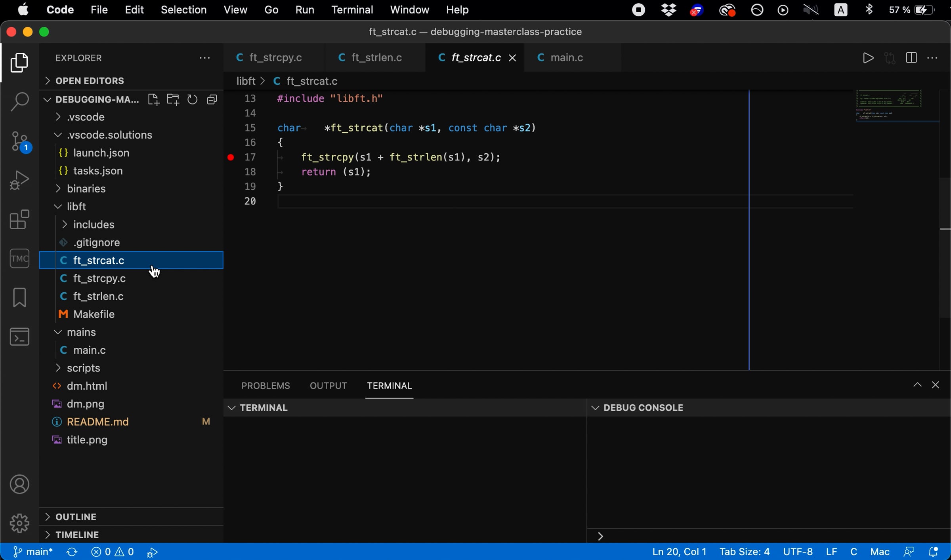Image resolution: width=951 pixels, height=560 pixels.
Task: Toggle the breakpoint on line 17
Action: tap(231, 157)
